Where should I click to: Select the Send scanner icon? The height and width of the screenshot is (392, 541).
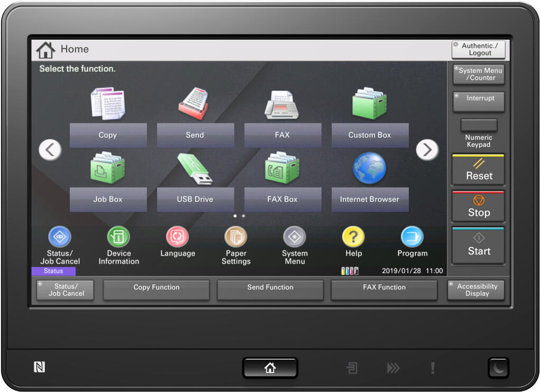(x=194, y=104)
